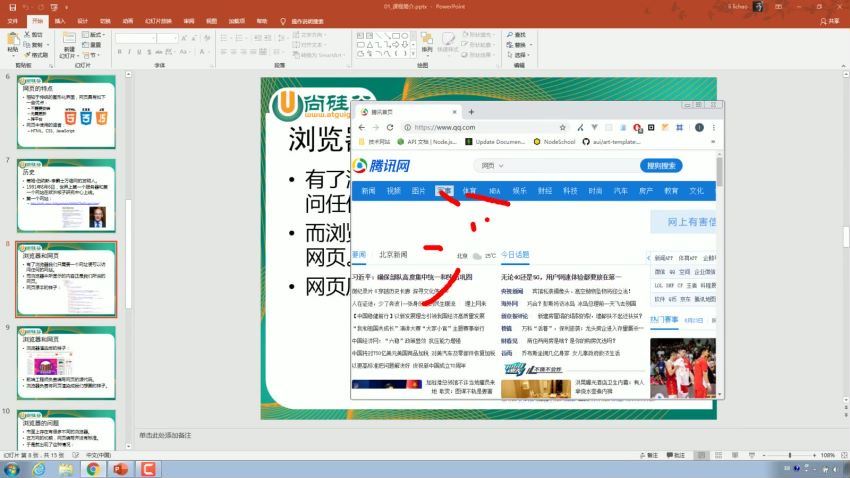Click the Chrome profile avatar icon
Screen dimensions: 850x478
699,127
